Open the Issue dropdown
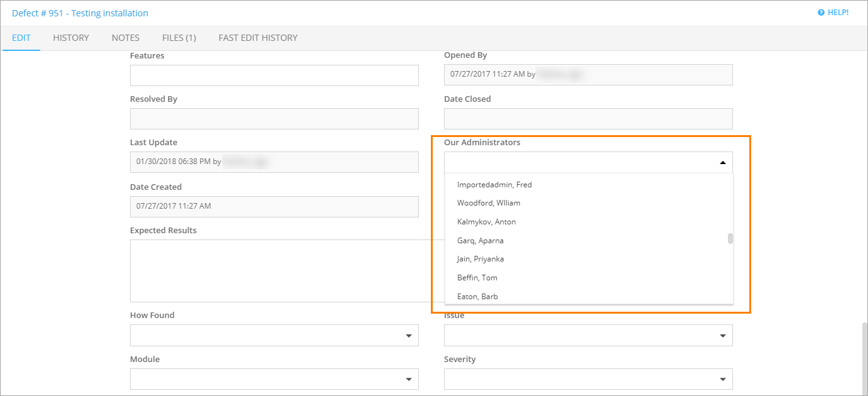This screenshot has height=396, width=868. (x=722, y=336)
